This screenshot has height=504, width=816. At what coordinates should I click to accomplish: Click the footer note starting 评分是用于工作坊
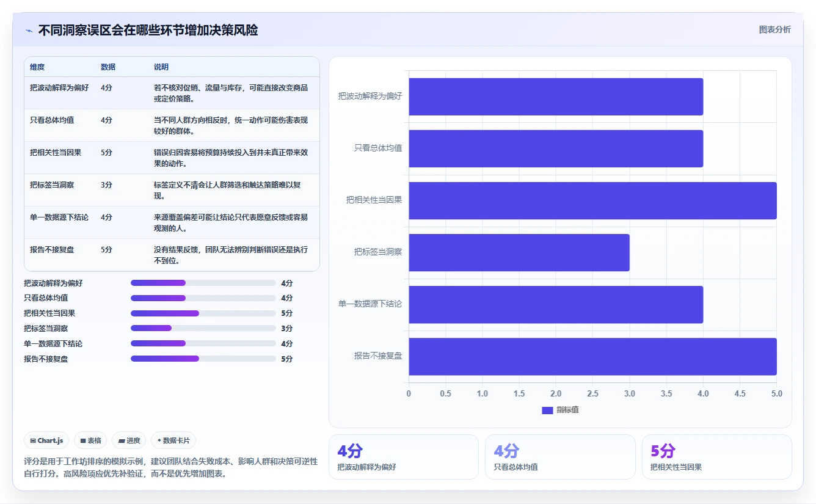[x=171, y=467]
